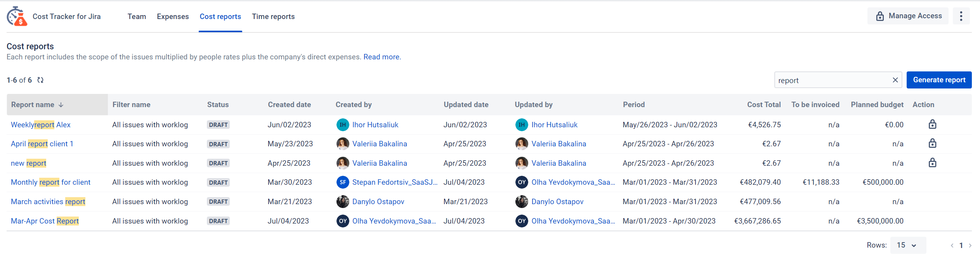Click Sort by Period column header

coord(634,104)
